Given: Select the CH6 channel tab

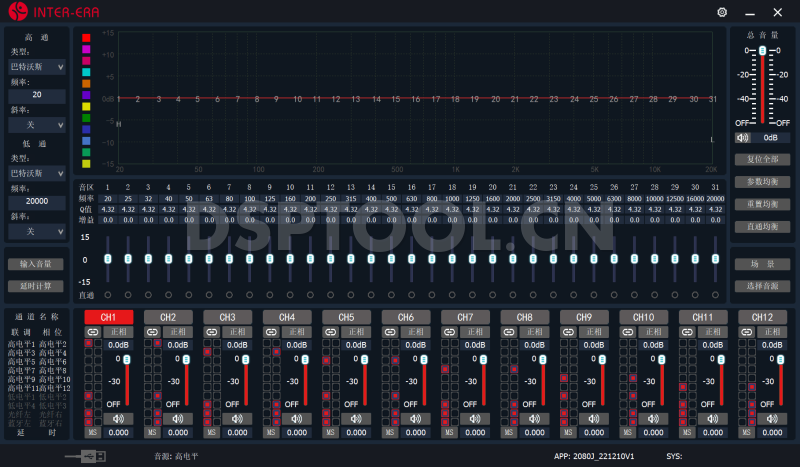Looking at the screenshot, I should (405, 317).
